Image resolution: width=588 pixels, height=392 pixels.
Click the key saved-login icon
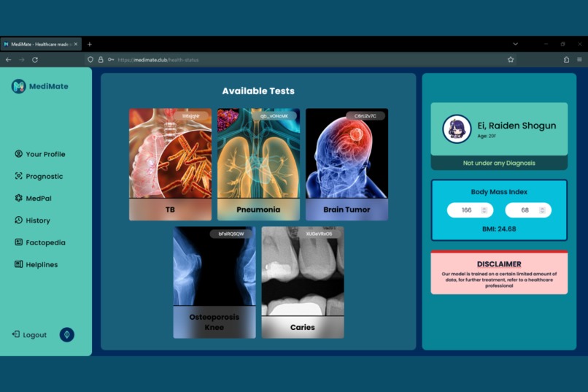click(111, 60)
